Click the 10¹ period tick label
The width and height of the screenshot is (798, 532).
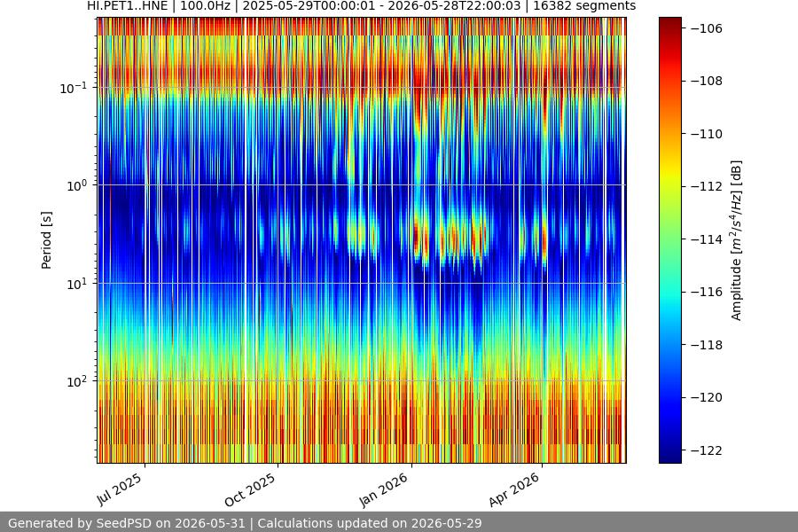click(x=77, y=284)
